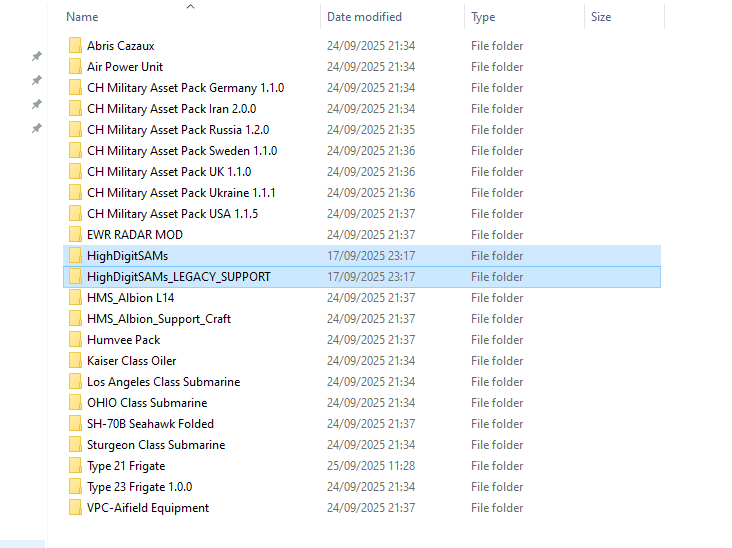732x548 pixels.
Task: Click the VPC-Aifield Equipment folder icon
Action: click(x=75, y=508)
